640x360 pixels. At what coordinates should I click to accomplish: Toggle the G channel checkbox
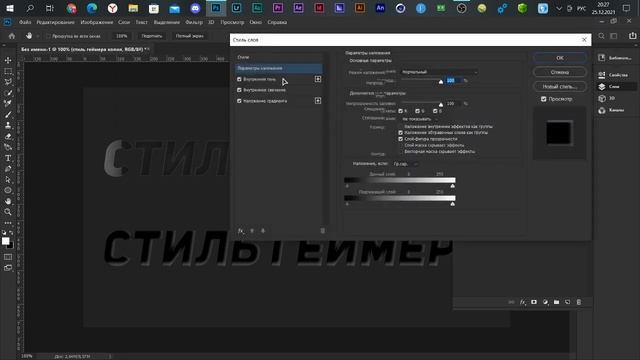coord(417,111)
